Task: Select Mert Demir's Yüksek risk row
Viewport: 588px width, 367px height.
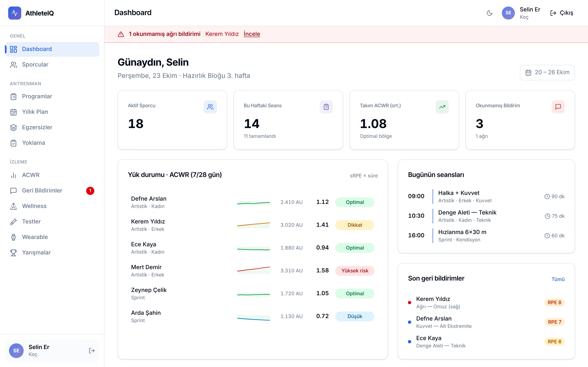Action: point(253,271)
